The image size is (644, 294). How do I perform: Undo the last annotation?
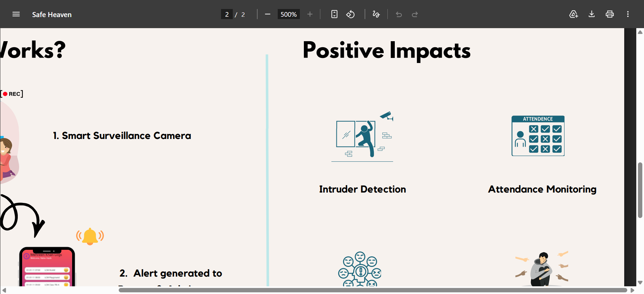point(399,14)
